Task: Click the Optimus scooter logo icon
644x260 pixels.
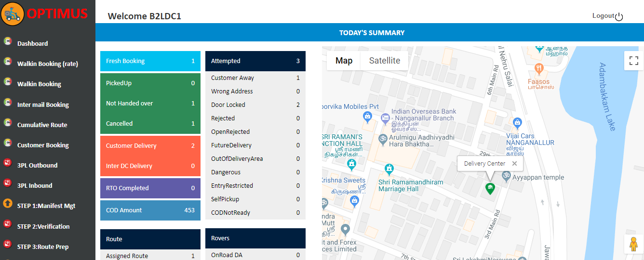Action: [x=13, y=14]
